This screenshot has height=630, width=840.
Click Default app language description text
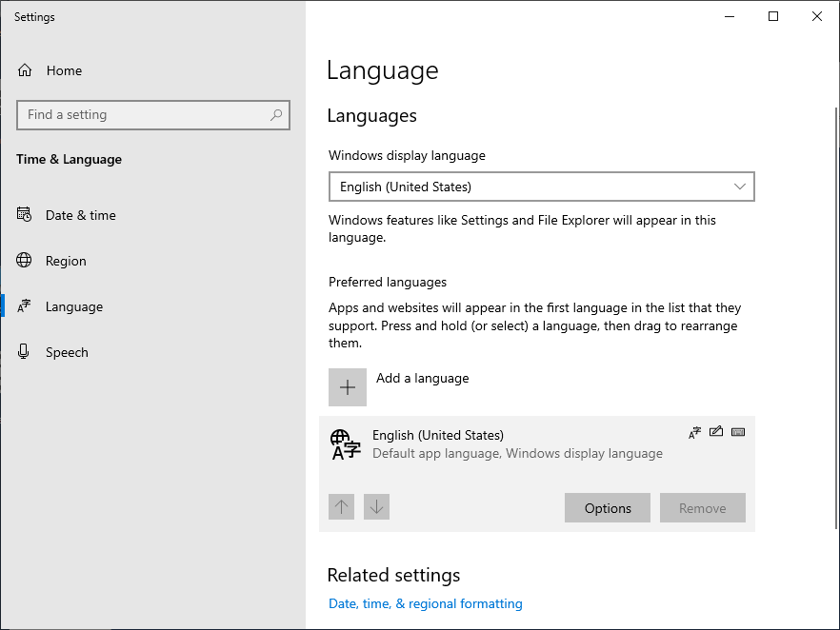point(517,454)
